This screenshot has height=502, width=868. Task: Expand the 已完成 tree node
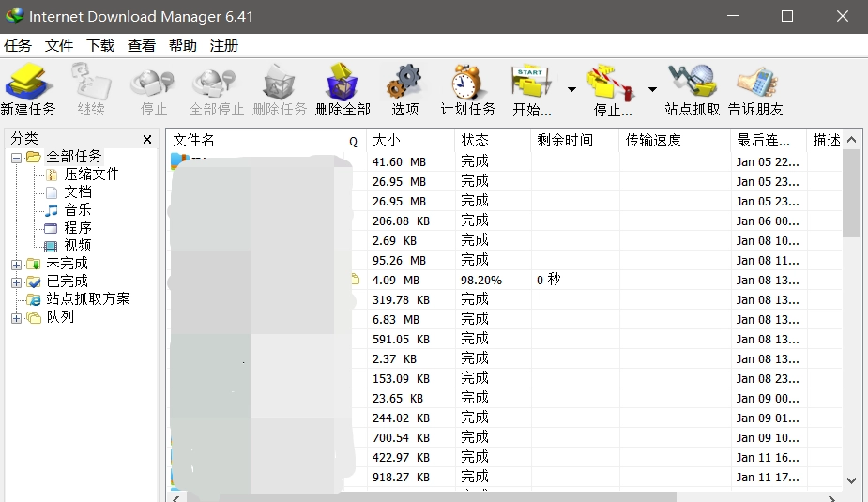point(17,282)
